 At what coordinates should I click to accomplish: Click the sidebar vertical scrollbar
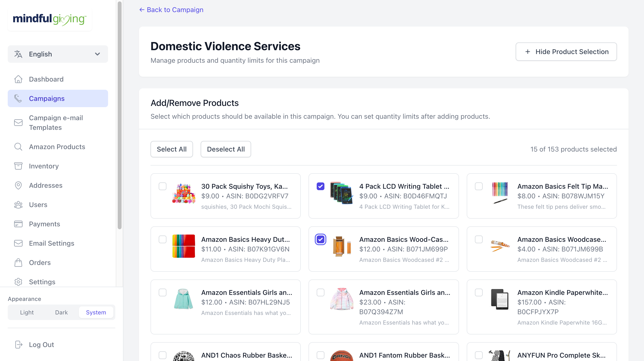pos(119,115)
